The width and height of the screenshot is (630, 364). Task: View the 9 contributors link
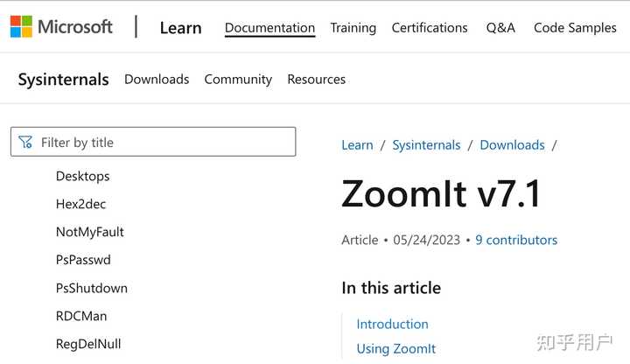tap(516, 240)
